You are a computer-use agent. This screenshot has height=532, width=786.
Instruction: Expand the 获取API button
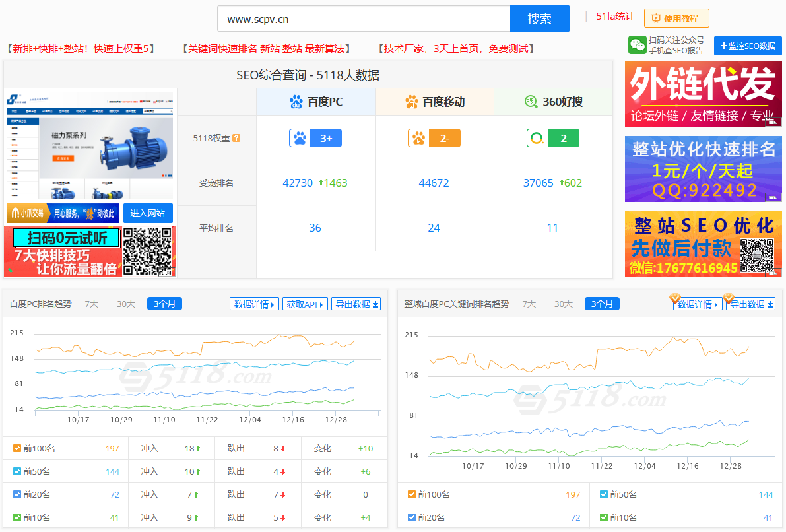305,304
